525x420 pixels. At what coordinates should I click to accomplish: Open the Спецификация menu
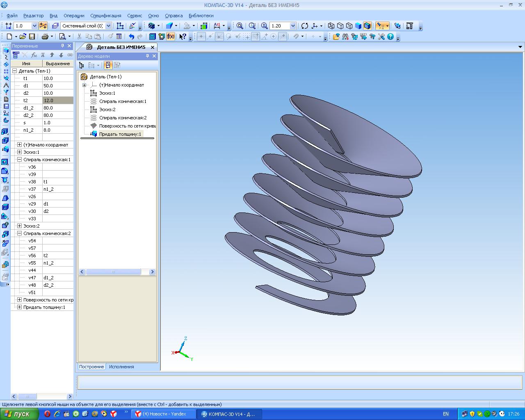[x=106, y=16]
